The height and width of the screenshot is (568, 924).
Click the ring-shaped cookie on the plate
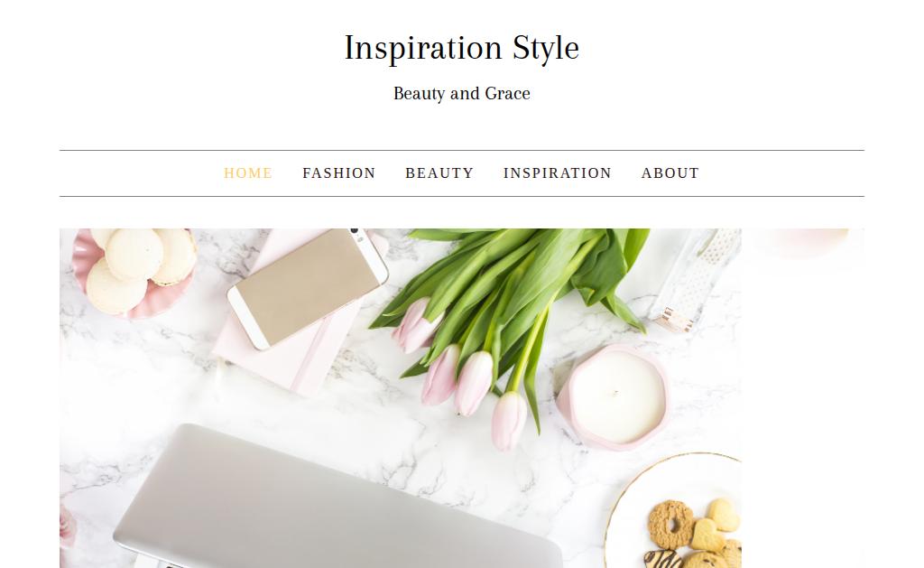coord(670,525)
